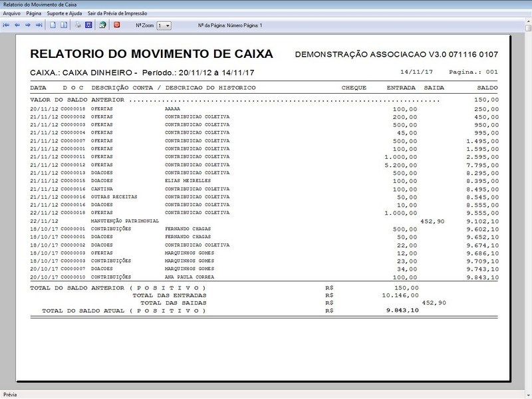Export report to Word icon
This screenshot has width=532, height=399.
(88, 25)
